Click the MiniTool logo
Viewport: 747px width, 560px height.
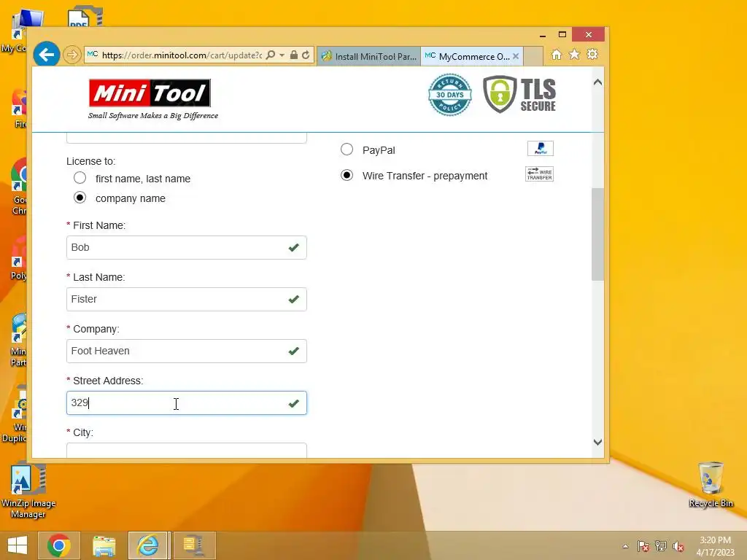150,93
